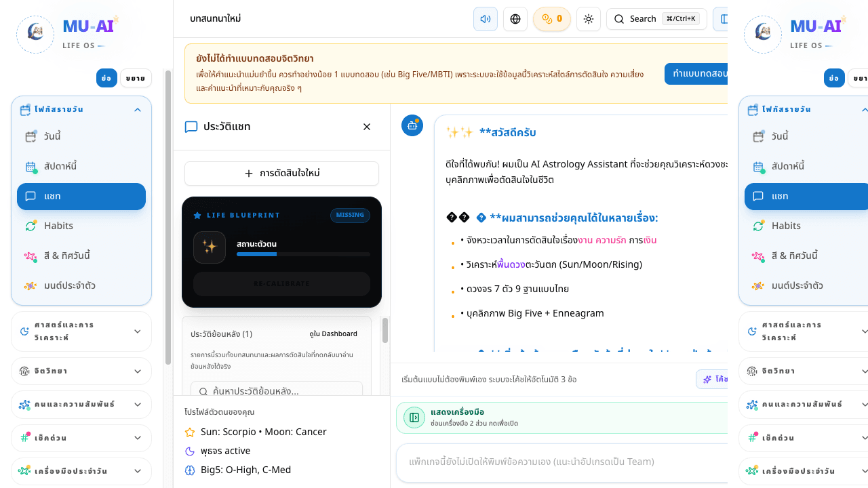Open the Search box with ⌘/Ctrl+K
868x488 pixels.
click(x=656, y=19)
